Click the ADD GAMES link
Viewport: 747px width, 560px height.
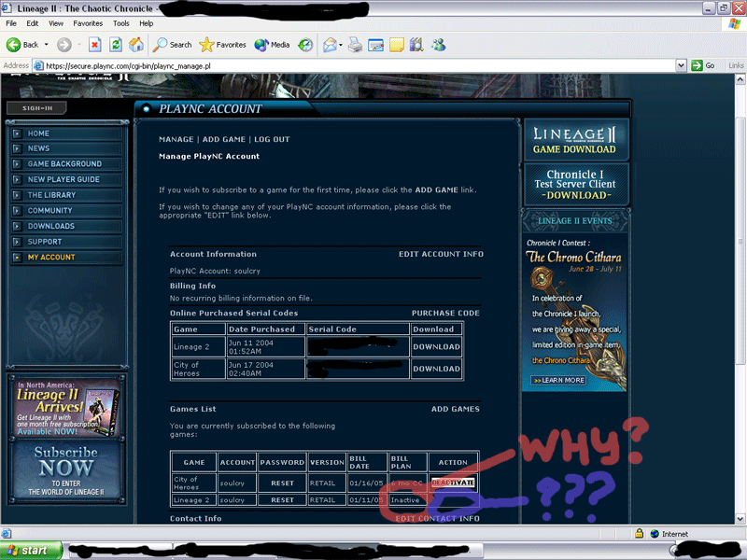click(x=456, y=409)
